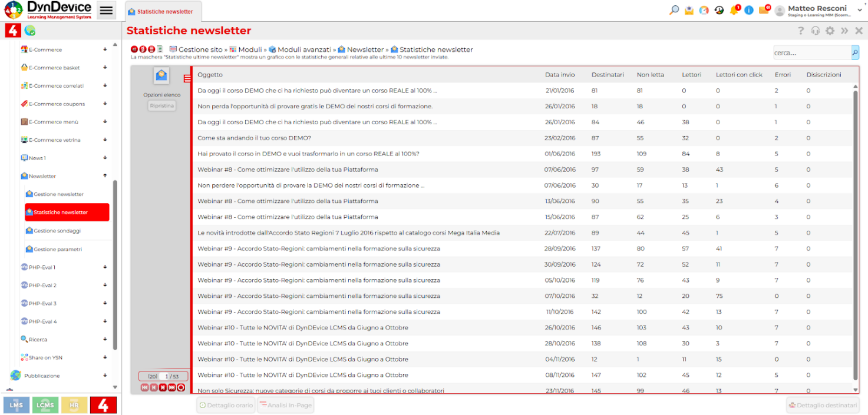Toggle the hamburger menu next to the logo
Screen dimensions: 868x415
[x=106, y=11]
